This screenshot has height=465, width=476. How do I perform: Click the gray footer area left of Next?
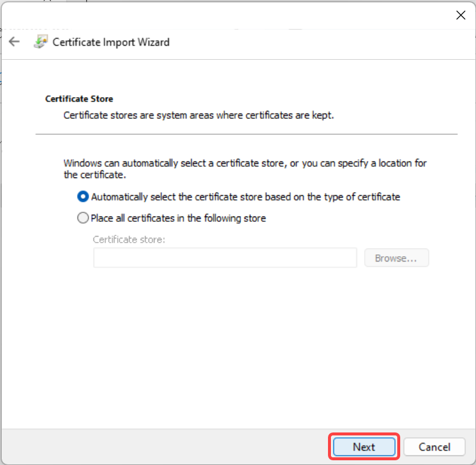pos(165,447)
